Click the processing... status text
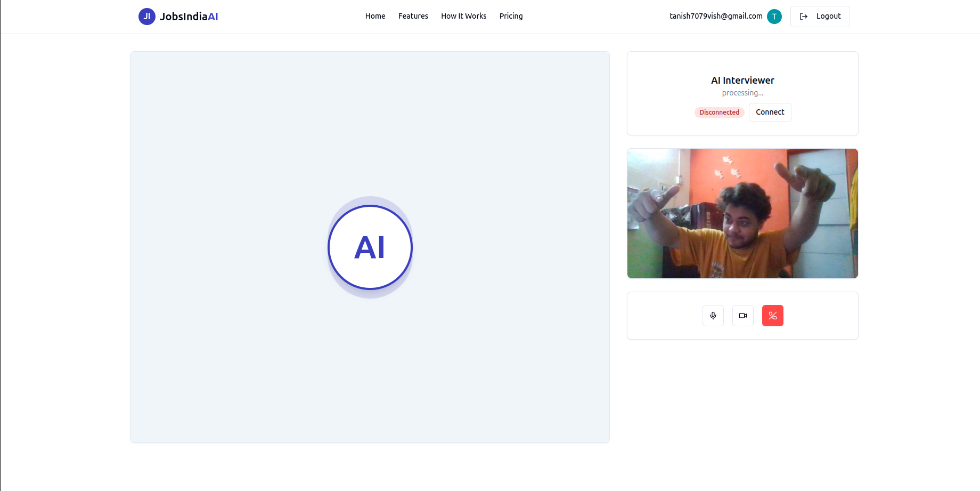Viewport: 980px width, 491px height. pyautogui.click(x=742, y=93)
